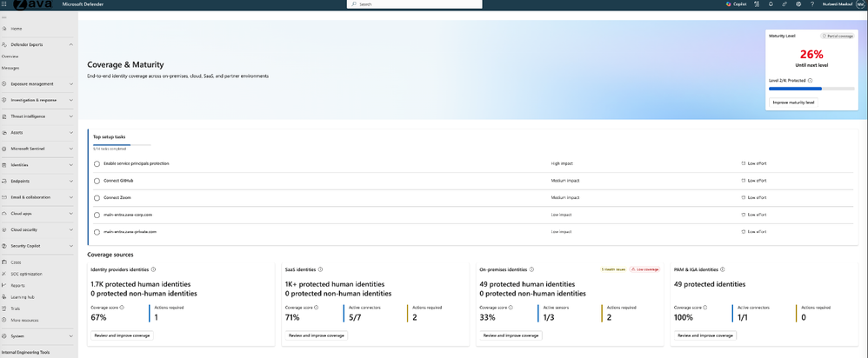Mark the main-entra.zava-corp.com task circle
This screenshot has width=868, height=358.
97,215
